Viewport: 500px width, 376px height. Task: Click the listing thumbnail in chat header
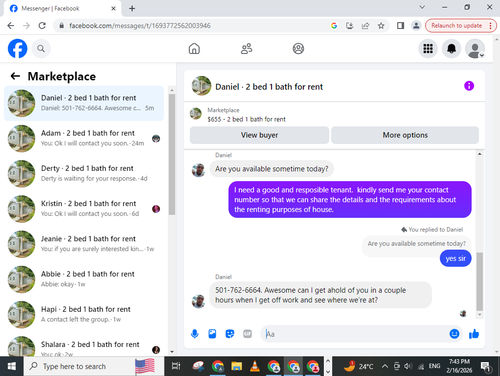pyautogui.click(x=201, y=86)
